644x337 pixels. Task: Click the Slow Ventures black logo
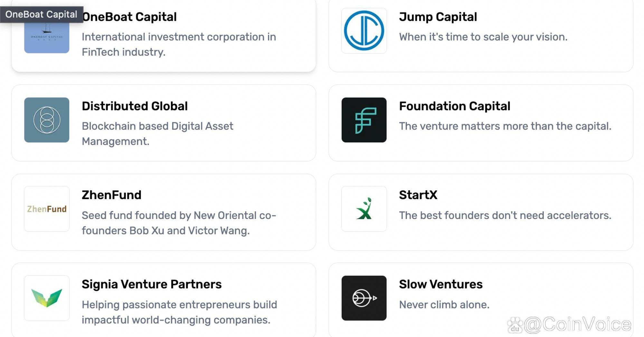point(364,298)
